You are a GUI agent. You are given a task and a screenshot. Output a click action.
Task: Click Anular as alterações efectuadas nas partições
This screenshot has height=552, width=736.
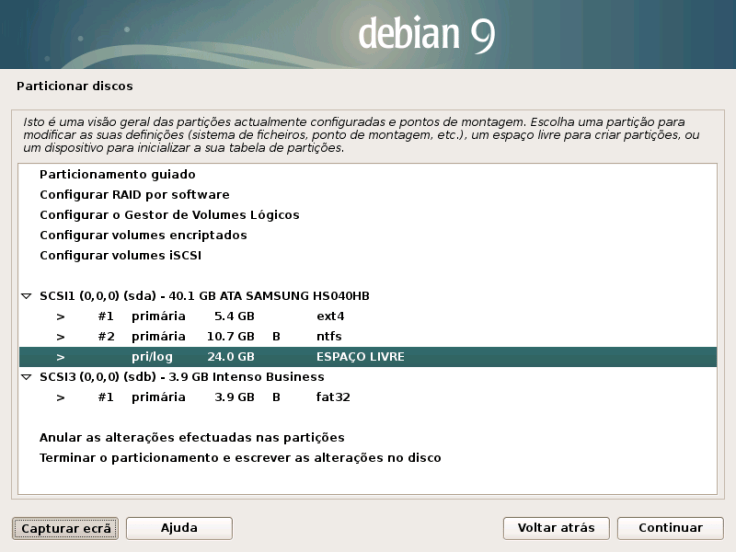(x=192, y=438)
